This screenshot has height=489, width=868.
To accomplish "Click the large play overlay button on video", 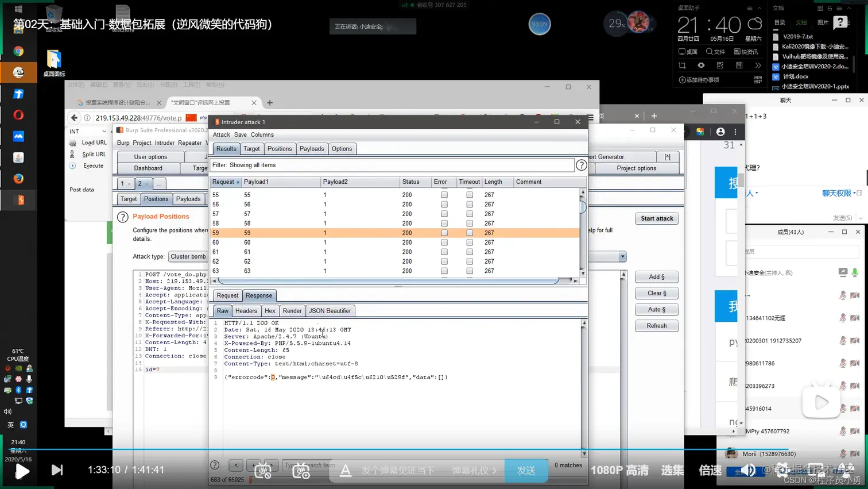I will click(821, 402).
